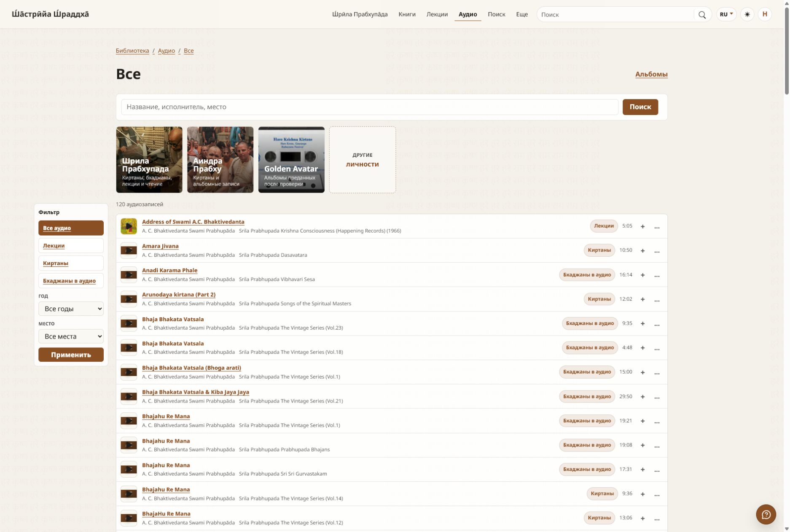The image size is (790, 532).
Task: Click the search magnifier icon in header
Action: (x=702, y=14)
